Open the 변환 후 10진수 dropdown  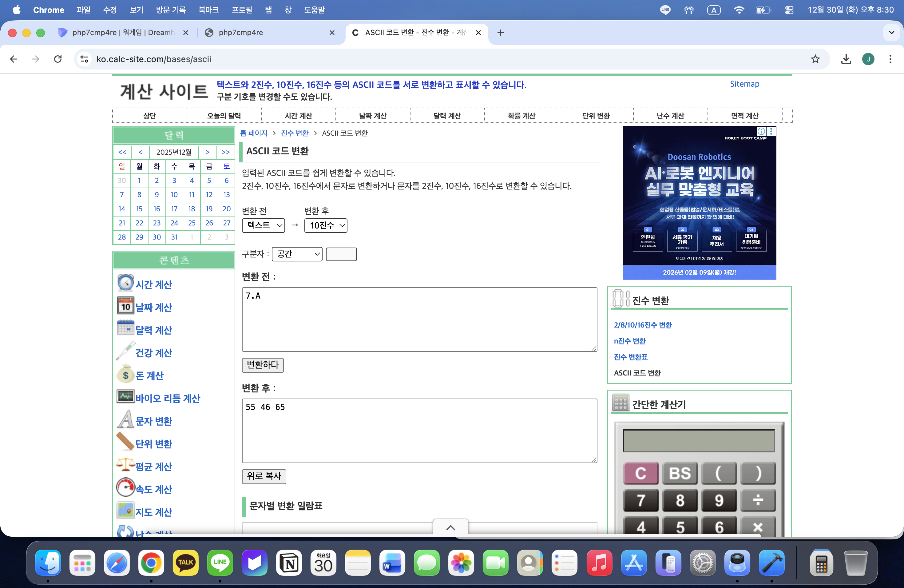[326, 225]
